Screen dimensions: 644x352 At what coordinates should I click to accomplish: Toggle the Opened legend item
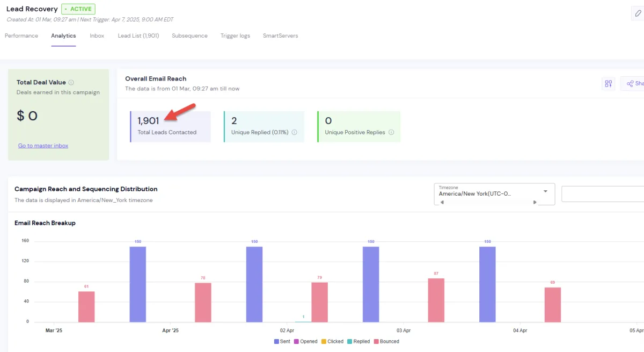coord(305,341)
